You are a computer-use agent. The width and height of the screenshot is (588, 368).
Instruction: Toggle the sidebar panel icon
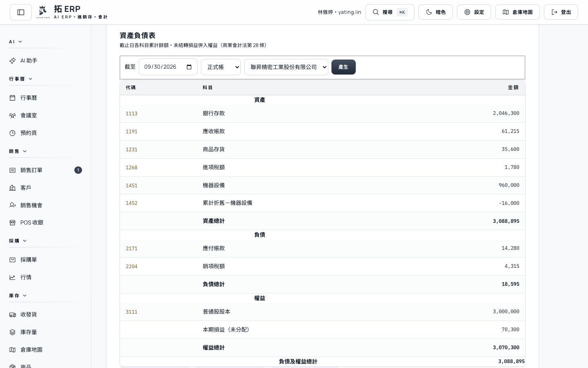[x=21, y=12]
